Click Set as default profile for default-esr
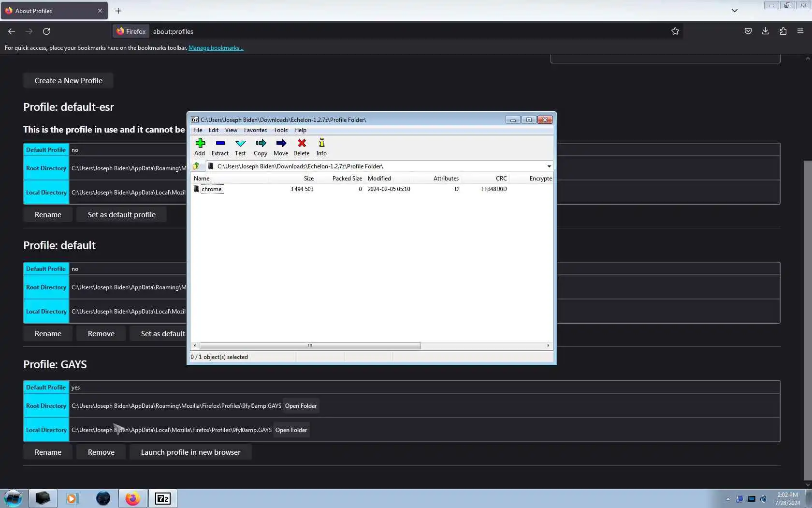Screen dimensions: 812x508 point(121,215)
